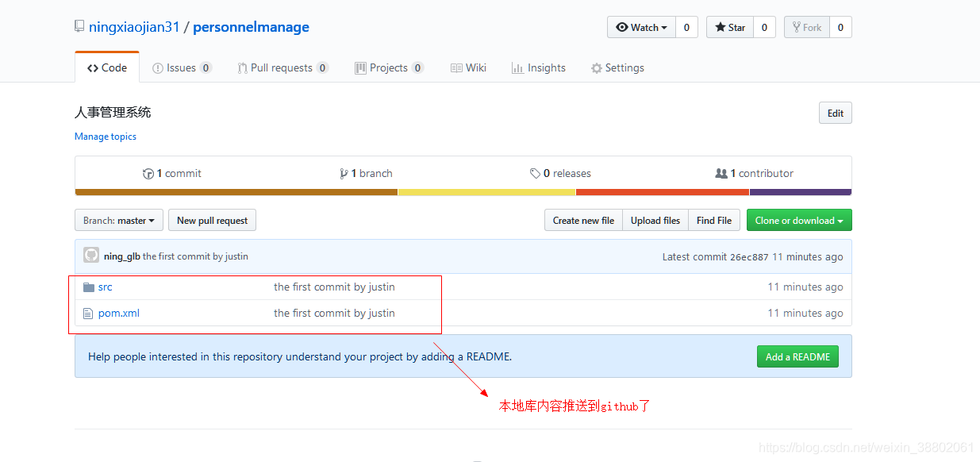Image resolution: width=980 pixels, height=462 pixels.
Task: Edit the repository description
Action: tap(836, 113)
